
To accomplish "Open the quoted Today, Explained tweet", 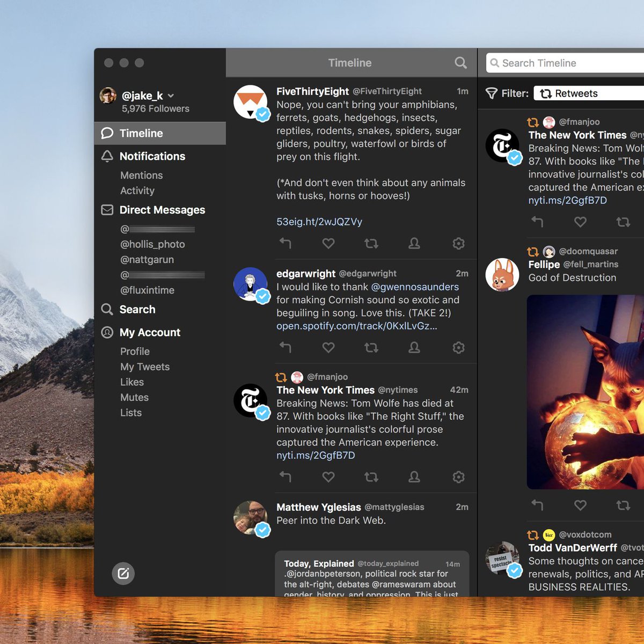I will [372, 574].
